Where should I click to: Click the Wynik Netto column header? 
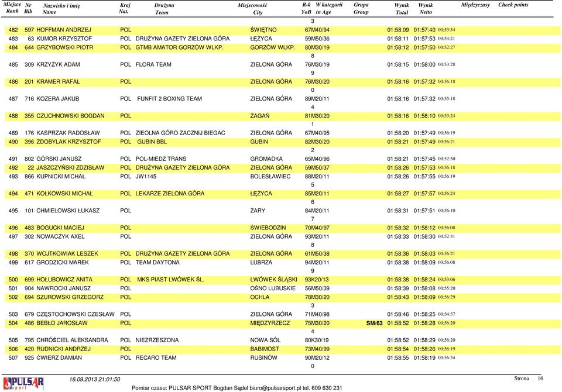pyautogui.click(x=426, y=9)
